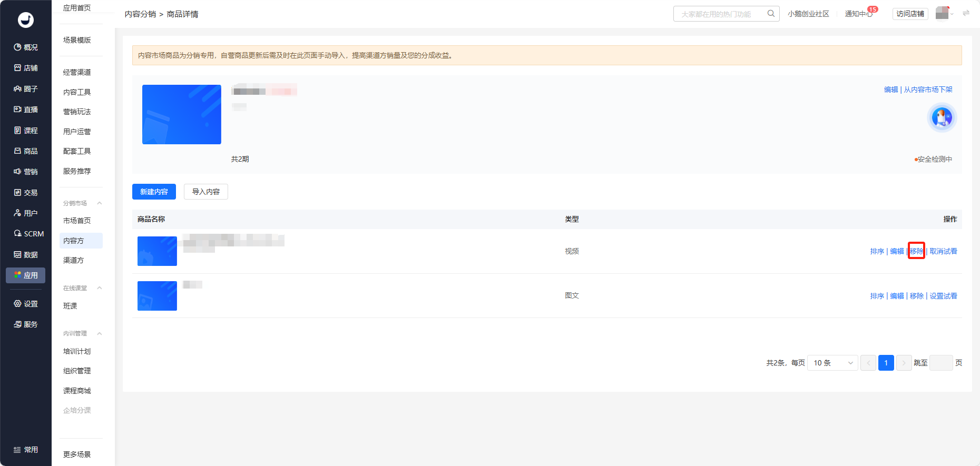This screenshot has width=980, height=466.
Task: Open the 直播 section
Action: 26,110
